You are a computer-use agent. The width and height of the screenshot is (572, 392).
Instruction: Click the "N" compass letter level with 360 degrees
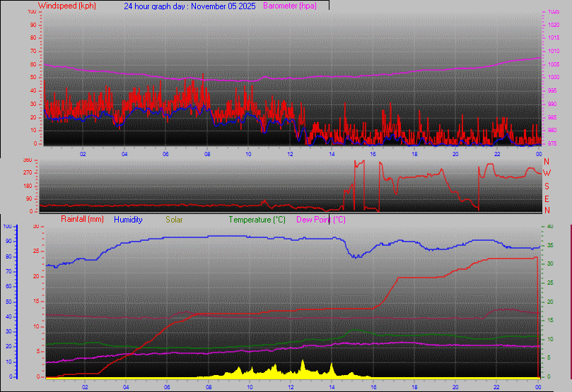coord(547,161)
